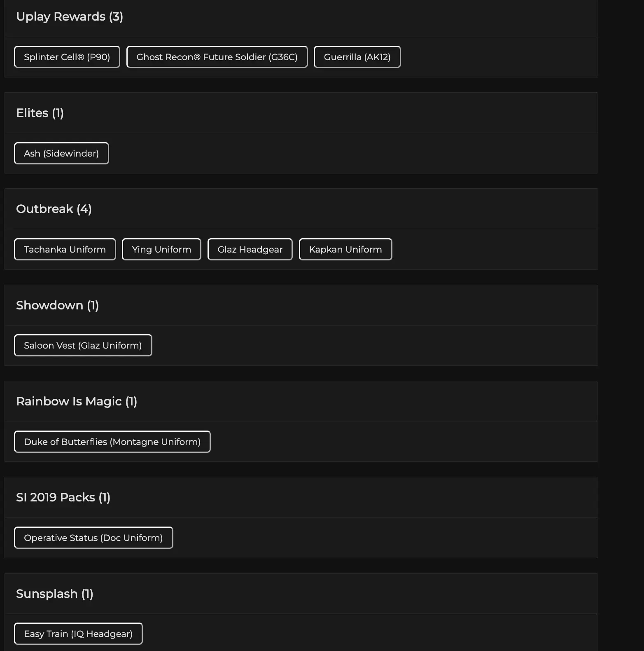Choose Operative Status (Doc Uniform)
The height and width of the screenshot is (651, 644).
pos(93,538)
